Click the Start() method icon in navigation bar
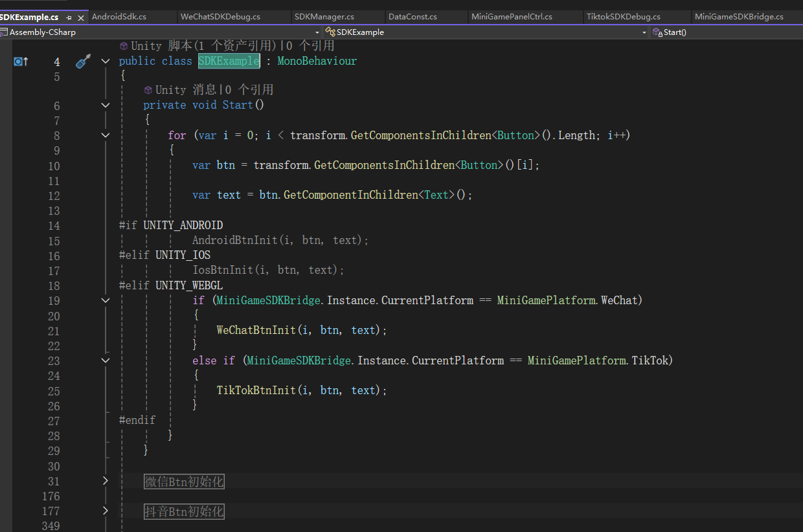Image resolution: width=803 pixels, height=532 pixels. pos(657,32)
